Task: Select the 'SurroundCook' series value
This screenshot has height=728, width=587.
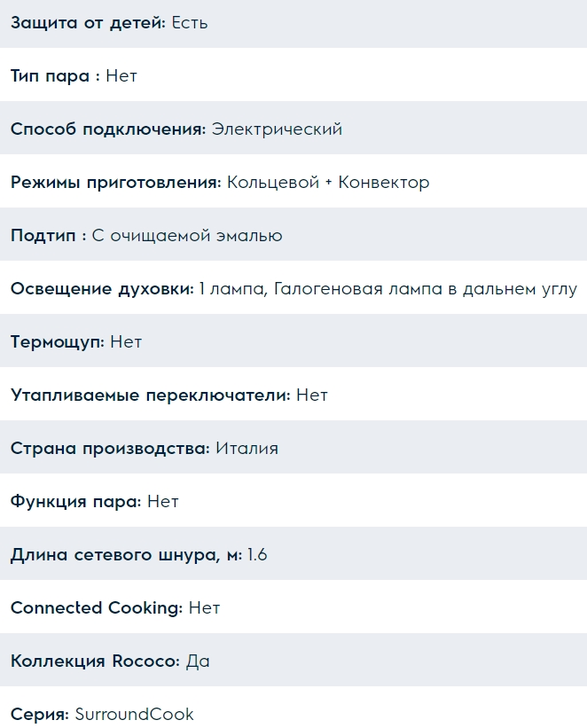Action: pyautogui.click(x=134, y=715)
